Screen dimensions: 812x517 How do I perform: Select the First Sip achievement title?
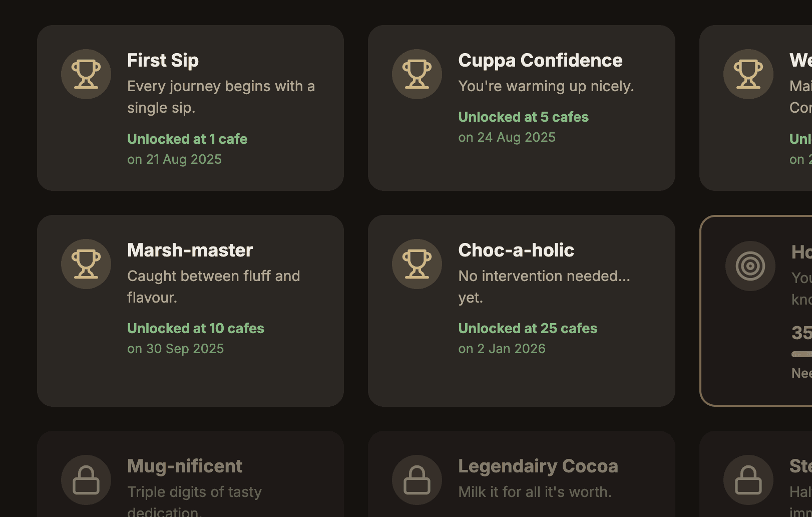163,60
